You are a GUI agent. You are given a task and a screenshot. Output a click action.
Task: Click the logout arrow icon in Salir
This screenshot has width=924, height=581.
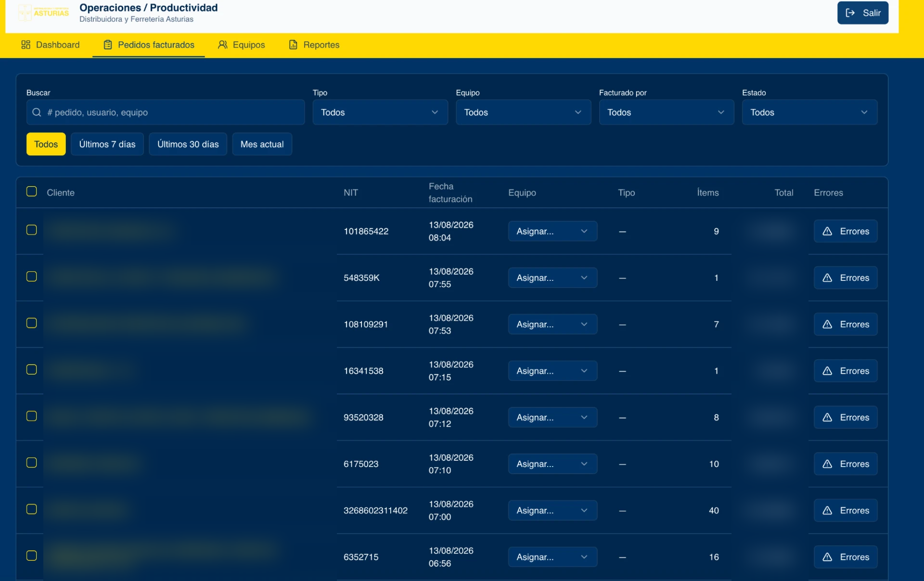850,13
